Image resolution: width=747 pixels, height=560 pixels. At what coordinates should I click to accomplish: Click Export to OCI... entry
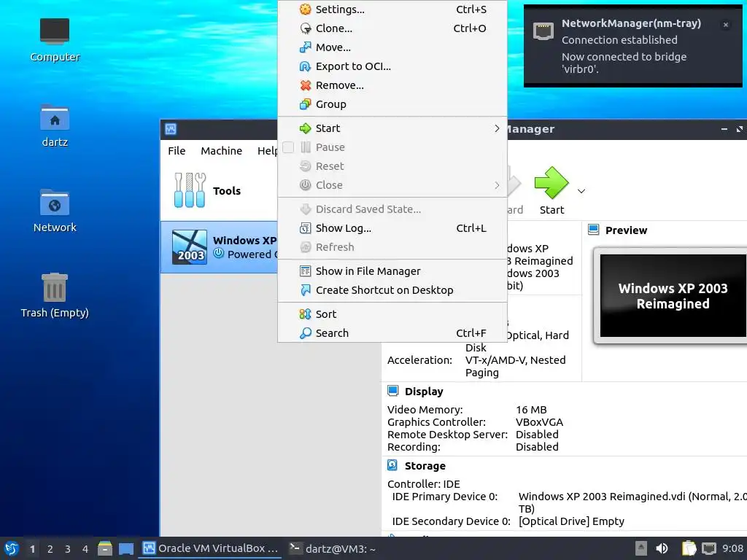pyautogui.click(x=392, y=66)
